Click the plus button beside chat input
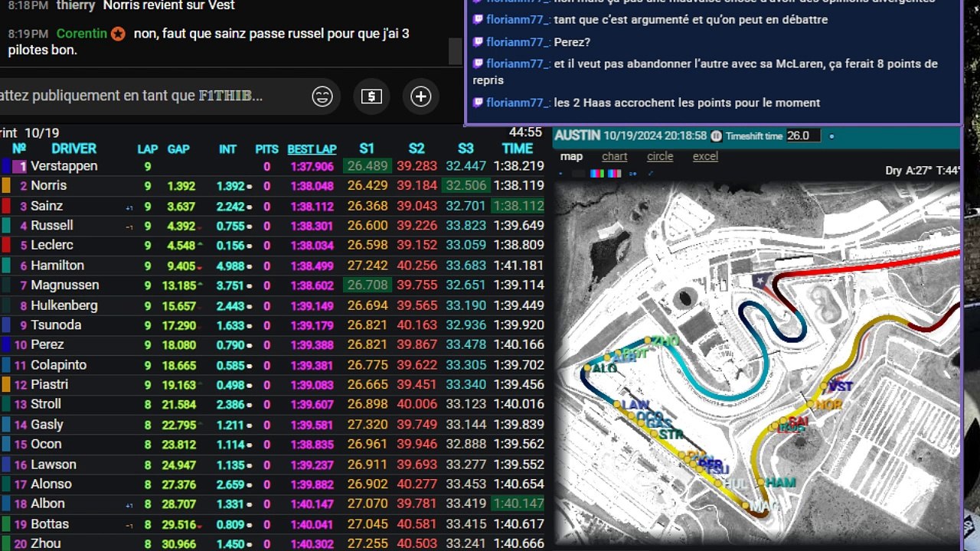This screenshot has width=980, height=551. pyautogui.click(x=421, y=96)
